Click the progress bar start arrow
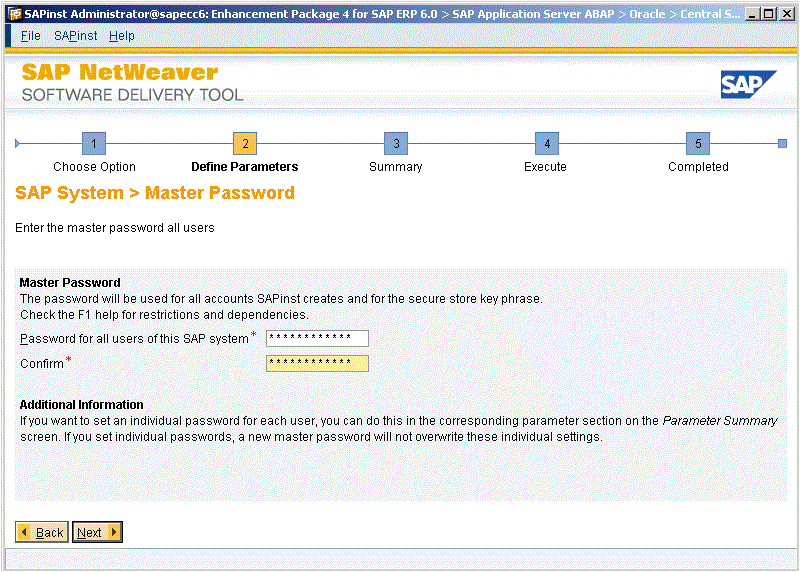This screenshot has width=800, height=572. point(18,143)
